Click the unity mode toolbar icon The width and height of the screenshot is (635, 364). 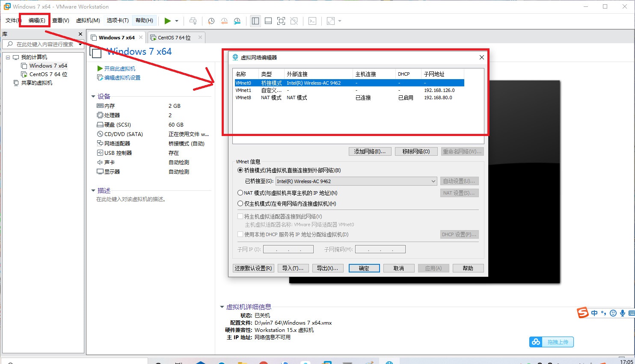click(x=294, y=21)
